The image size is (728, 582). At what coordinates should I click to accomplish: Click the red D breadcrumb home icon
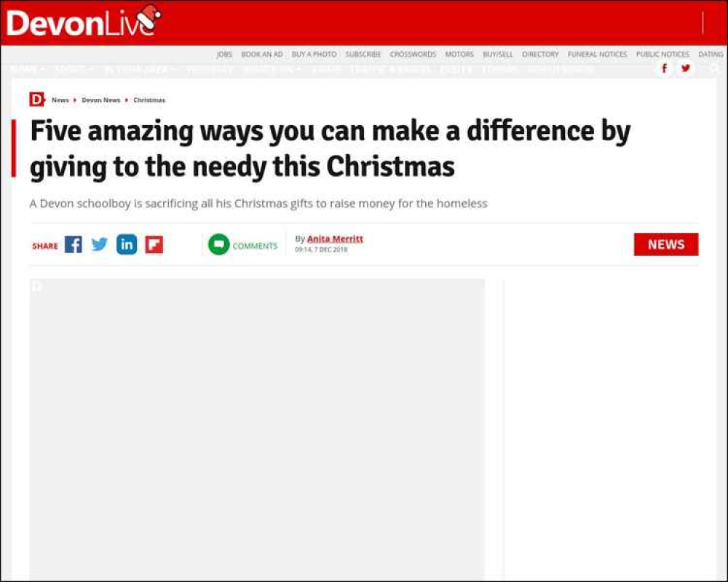[36, 100]
